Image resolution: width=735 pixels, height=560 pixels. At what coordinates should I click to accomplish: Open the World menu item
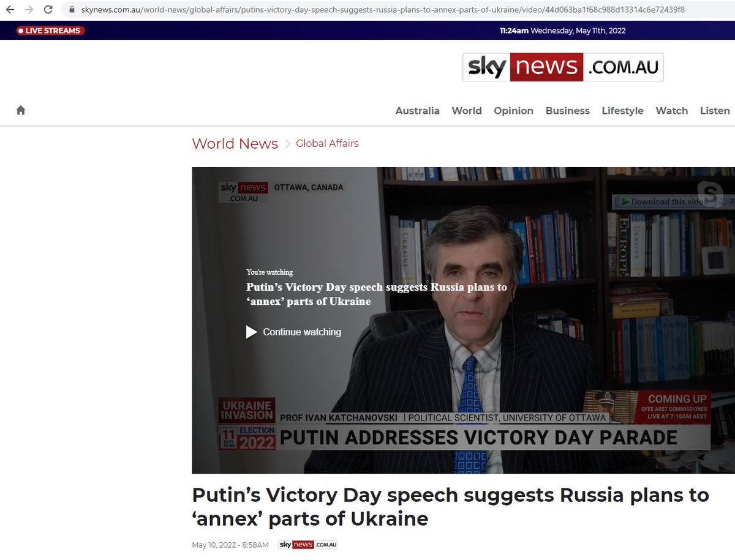[467, 111]
